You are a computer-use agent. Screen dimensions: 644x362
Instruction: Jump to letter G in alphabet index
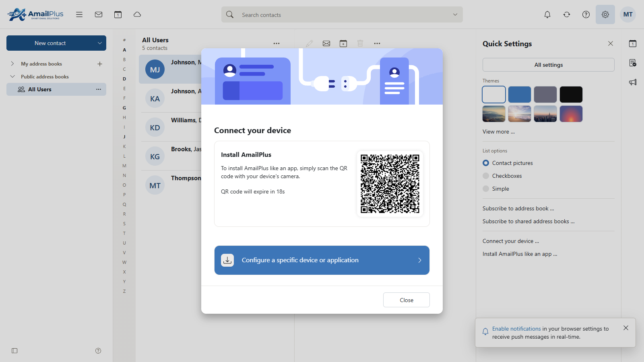[x=124, y=108]
